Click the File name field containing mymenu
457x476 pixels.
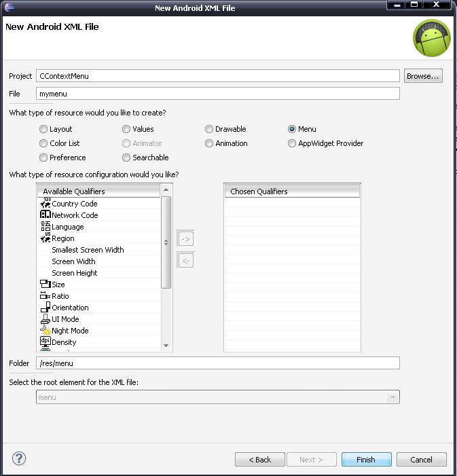pyautogui.click(x=218, y=94)
